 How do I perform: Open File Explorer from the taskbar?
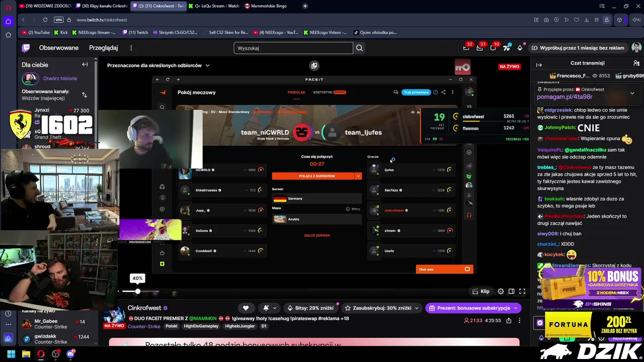(x=26, y=354)
